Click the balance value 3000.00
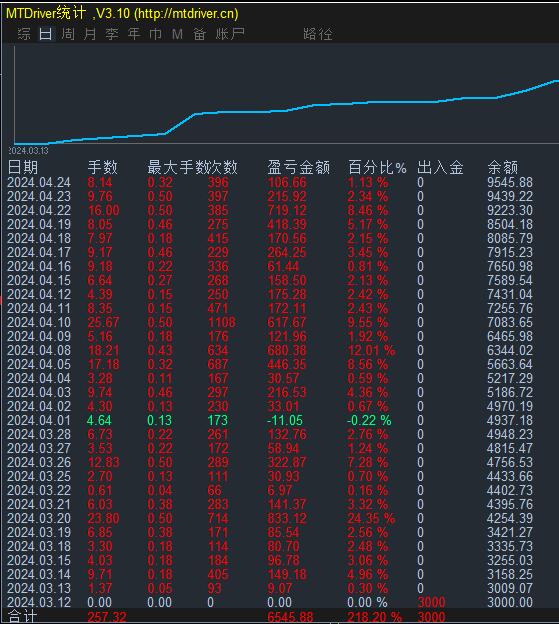This screenshot has width=559, height=624. (x=510, y=602)
